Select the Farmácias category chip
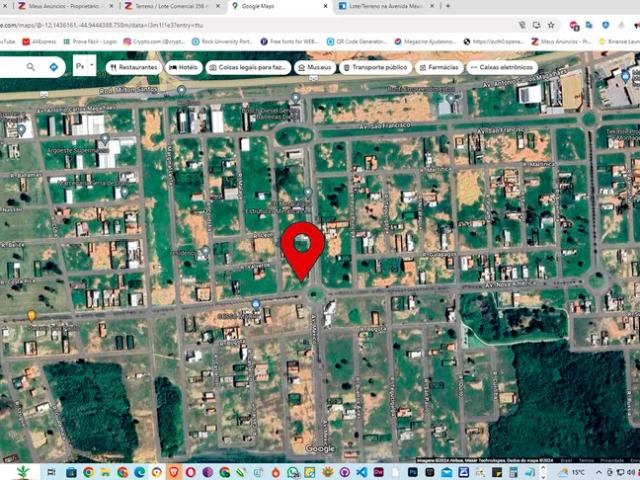The height and width of the screenshot is (480, 640). [x=440, y=67]
